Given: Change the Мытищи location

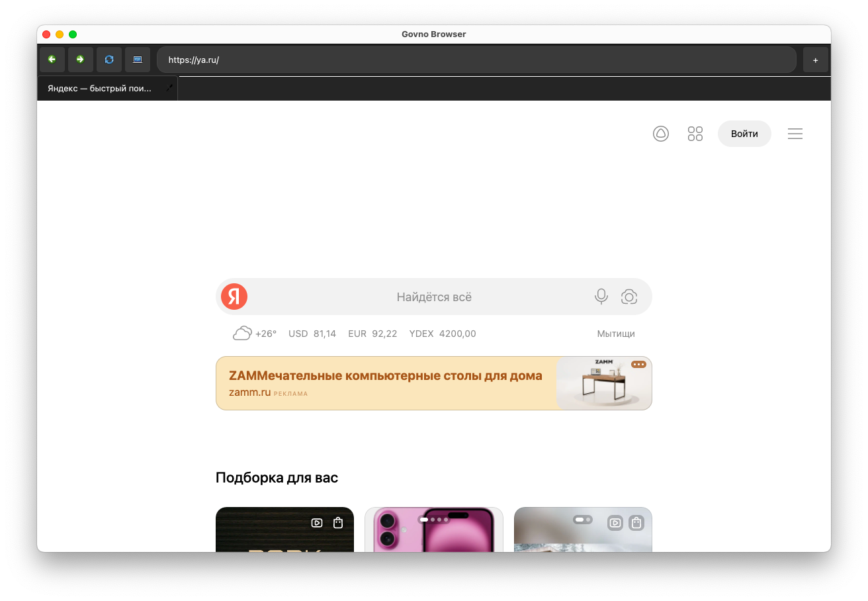Looking at the screenshot, I should pyautogui.click(x=616, y=334).
